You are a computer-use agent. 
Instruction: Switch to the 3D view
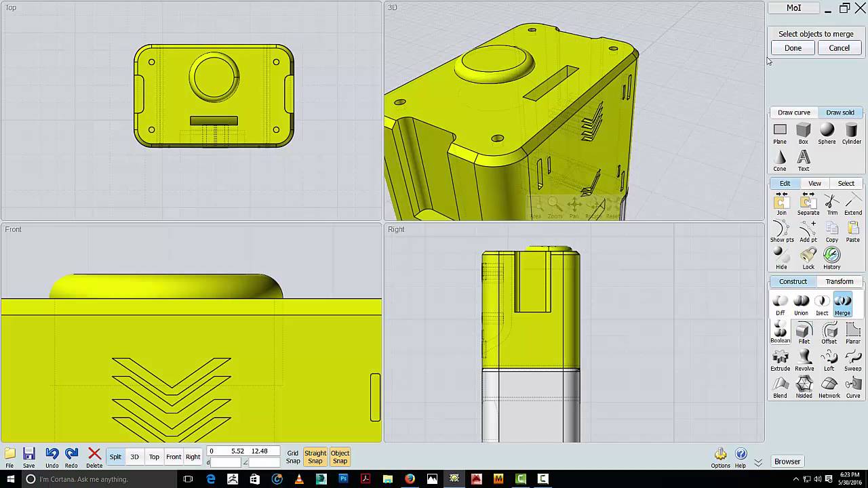(134, 457)
